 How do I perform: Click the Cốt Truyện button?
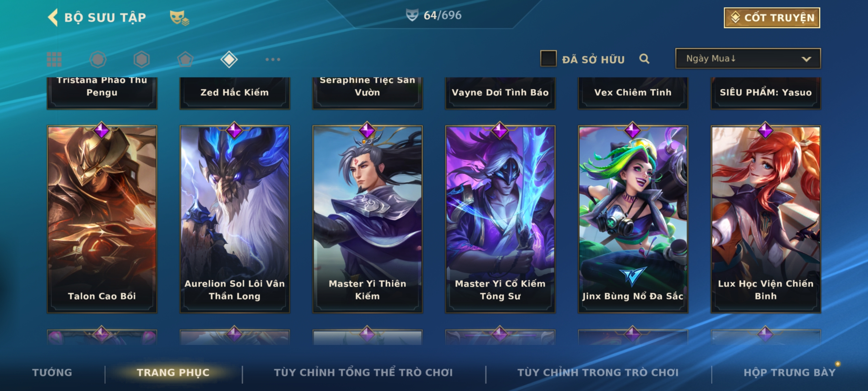click(x=772, y=18)
